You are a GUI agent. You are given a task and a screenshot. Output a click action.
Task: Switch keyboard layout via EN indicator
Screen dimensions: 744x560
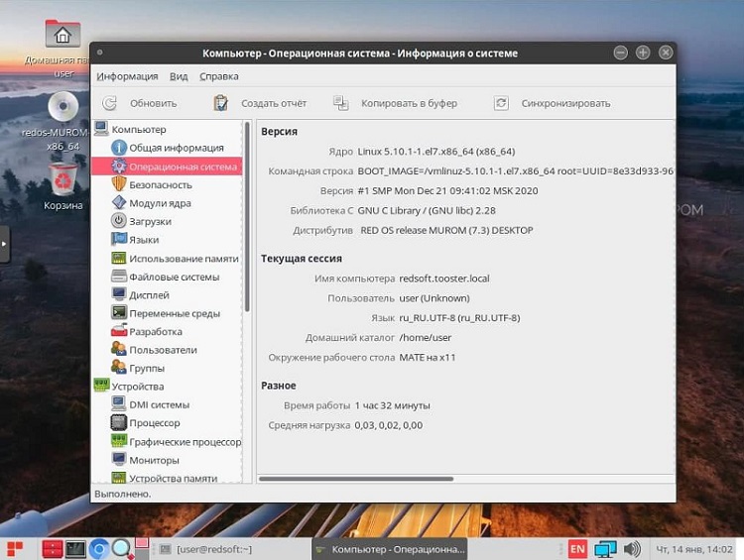(x=576, y=548)
